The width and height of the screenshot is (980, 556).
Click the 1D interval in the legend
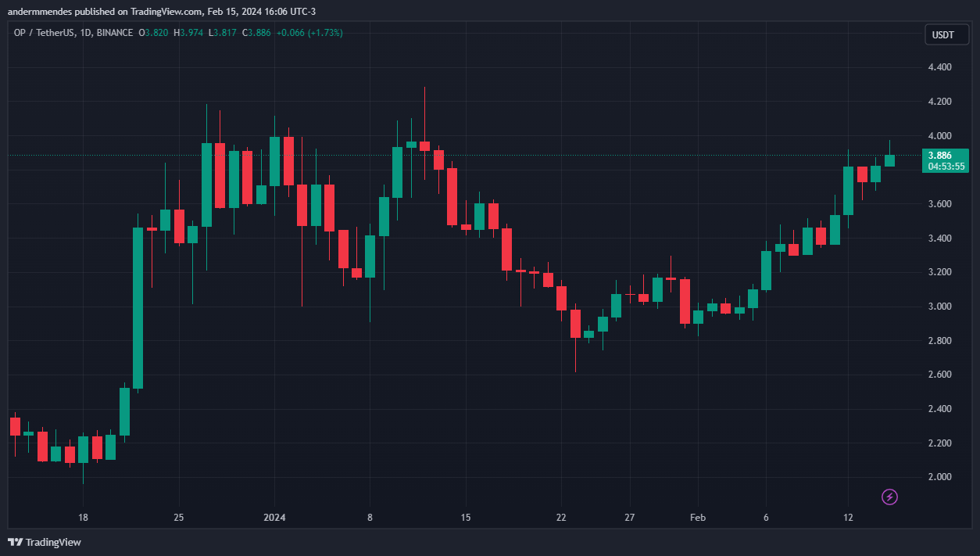point(88,33)
